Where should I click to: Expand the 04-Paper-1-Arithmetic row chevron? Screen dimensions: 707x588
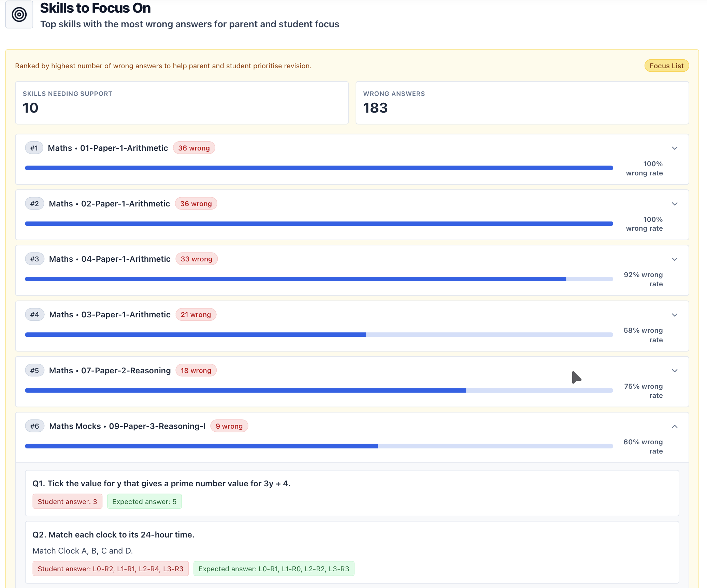[x=674, y=259]
